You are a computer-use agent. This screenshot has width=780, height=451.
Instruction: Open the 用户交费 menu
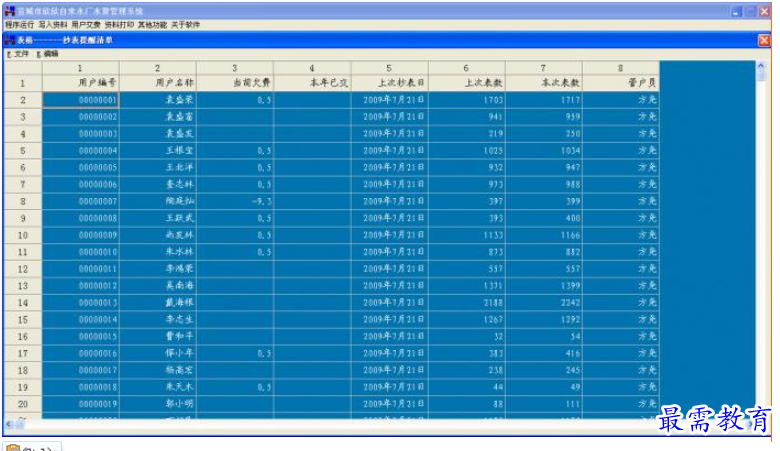tap(86, 24)
